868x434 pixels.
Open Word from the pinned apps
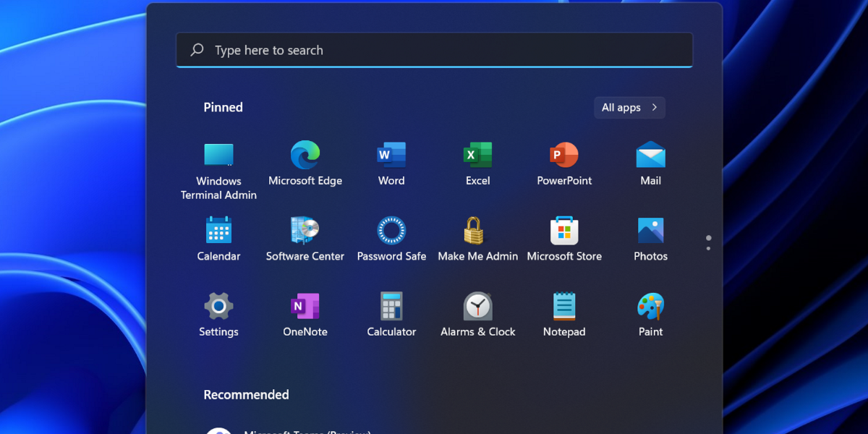click(x=391, y=163)
